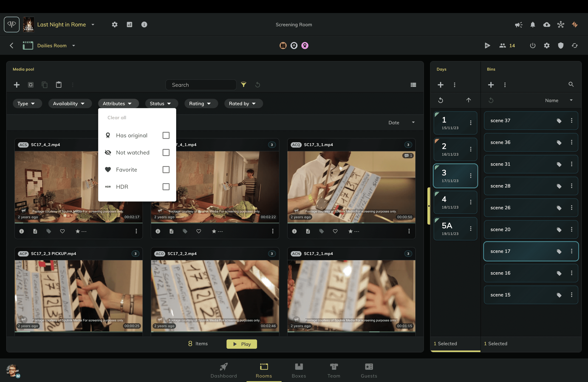Click the sync refresh icon in room bar
This screenshot has height=382, width=588.
click(575, 45)
